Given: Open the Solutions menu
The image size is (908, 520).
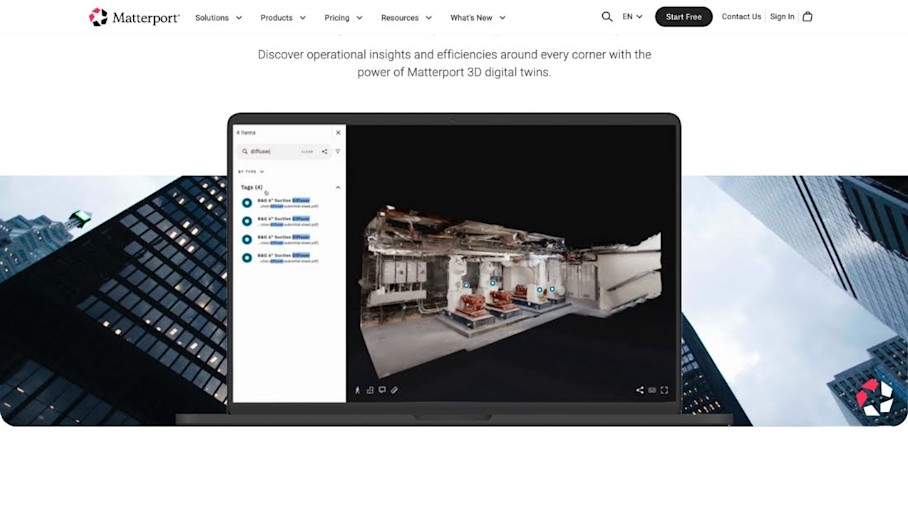Looking at the screenshot, I should 218,18.
